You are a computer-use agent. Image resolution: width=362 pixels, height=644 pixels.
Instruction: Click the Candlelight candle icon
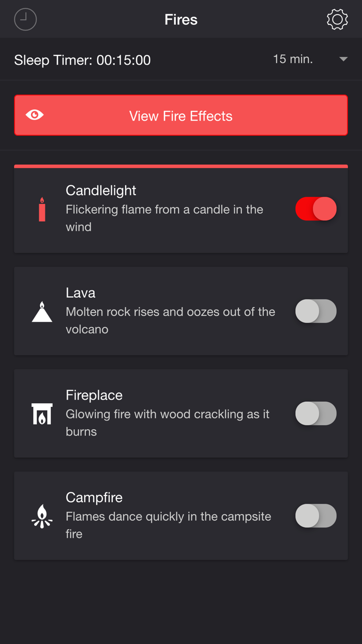[x=41, y=209]
